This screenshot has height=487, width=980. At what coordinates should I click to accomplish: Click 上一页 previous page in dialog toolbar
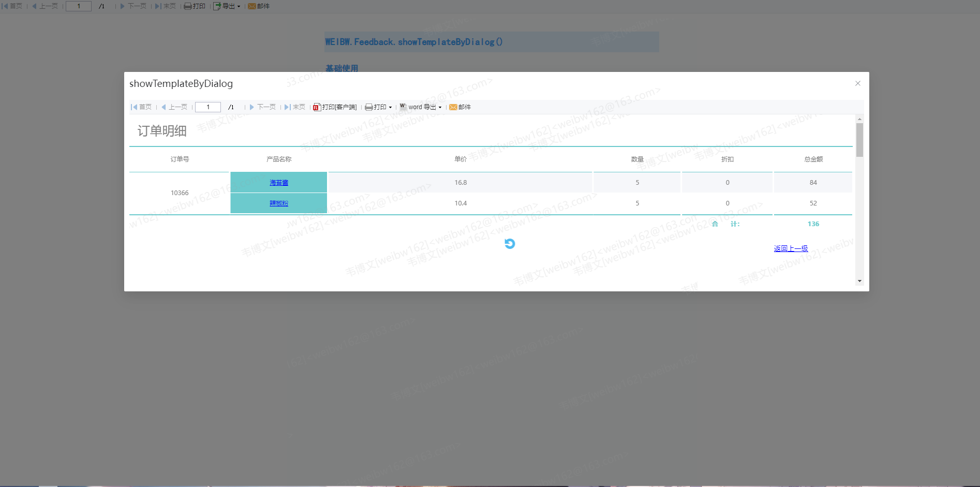click(x=174, y=107)
